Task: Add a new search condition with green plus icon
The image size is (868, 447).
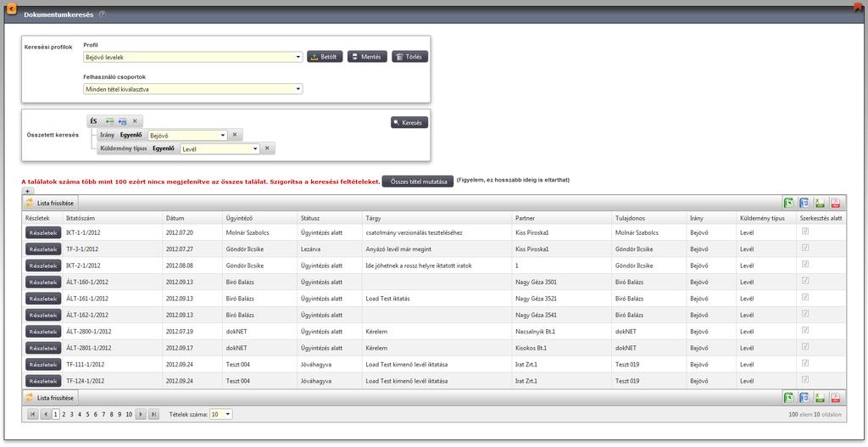Action: [x=109, y=120]
